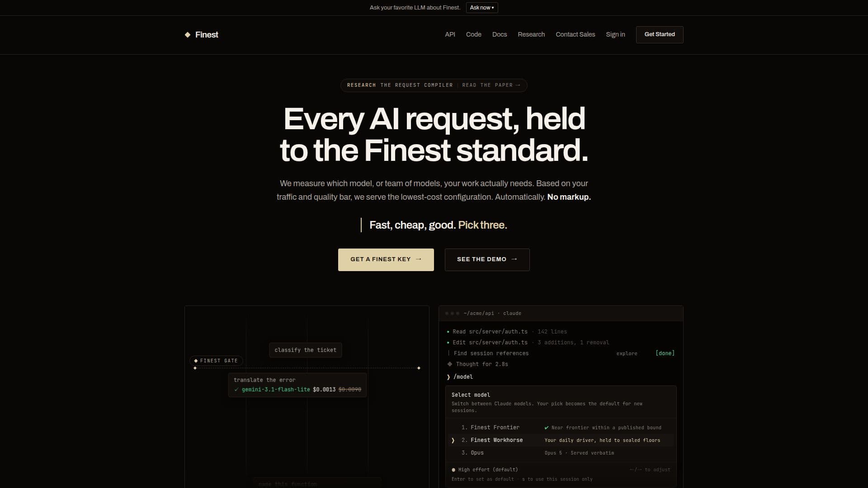Click the Edit src/server/auth.ts line
The image size is (868, 488).
click(528, 343)
